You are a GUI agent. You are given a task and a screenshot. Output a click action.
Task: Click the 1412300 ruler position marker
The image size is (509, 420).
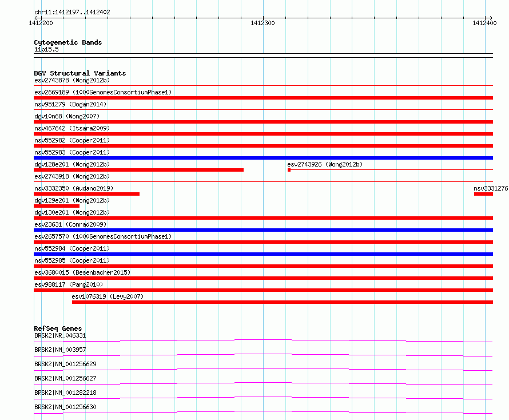(263, 23)
